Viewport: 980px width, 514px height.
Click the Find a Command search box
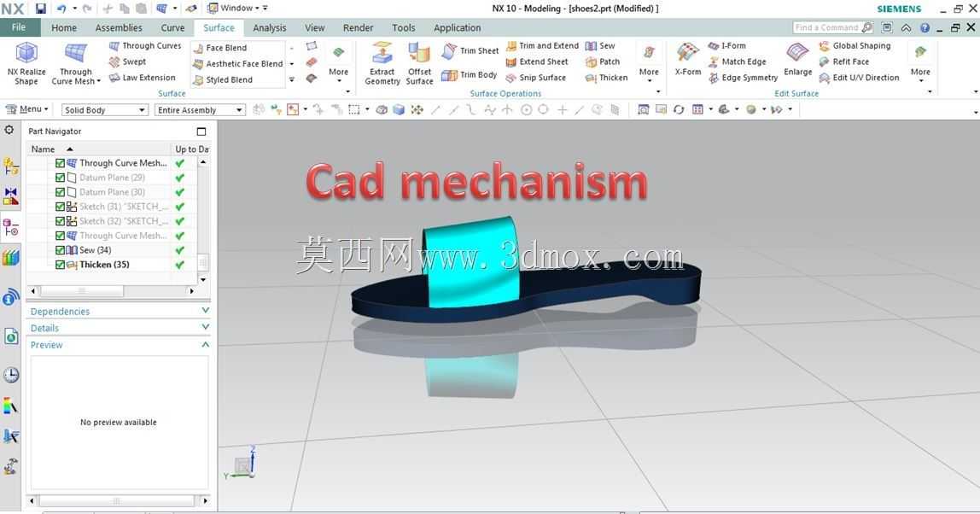point(832,27)
